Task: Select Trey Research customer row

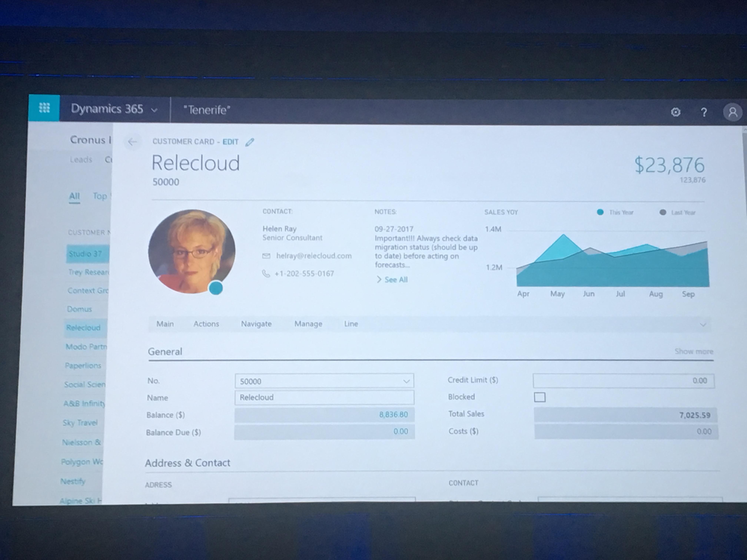Action: coord(89,272)
